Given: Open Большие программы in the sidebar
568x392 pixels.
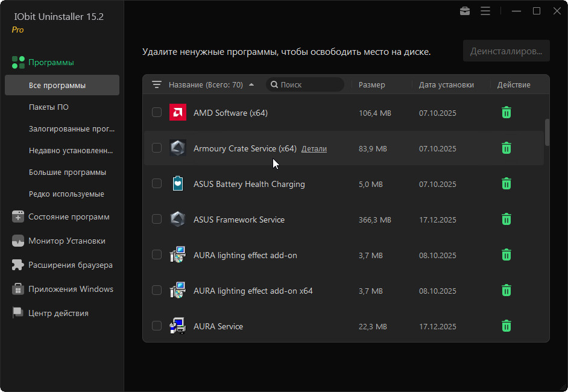Looking at the screenshot, I should [68, 172].
